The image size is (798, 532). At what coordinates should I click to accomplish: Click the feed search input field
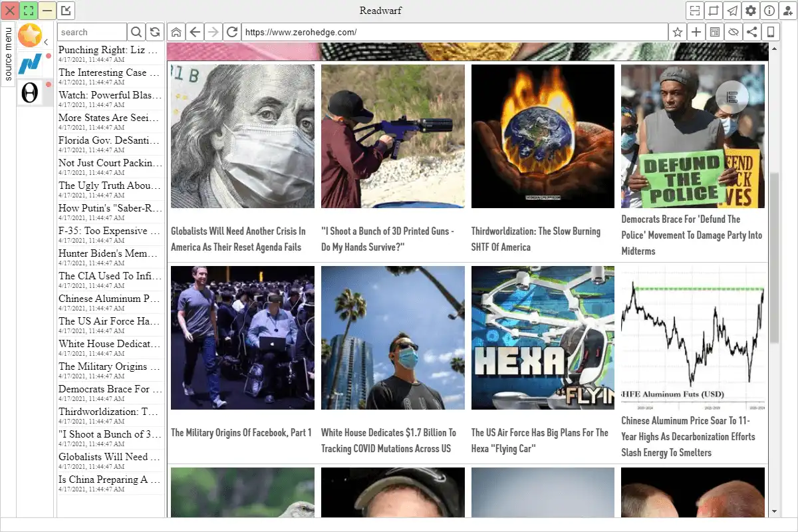click(92, 32)
